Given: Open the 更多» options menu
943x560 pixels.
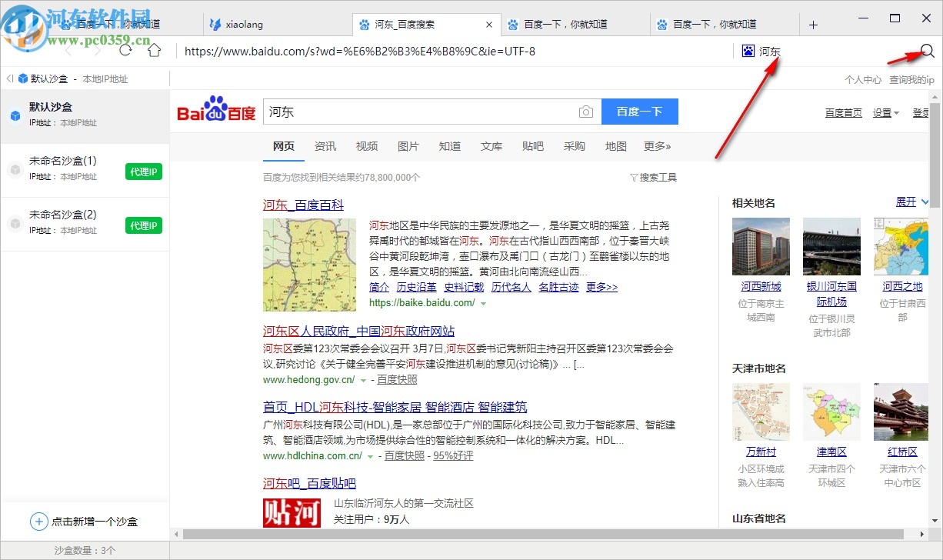Looking at the screenshot, I should [x=657, y=146].
